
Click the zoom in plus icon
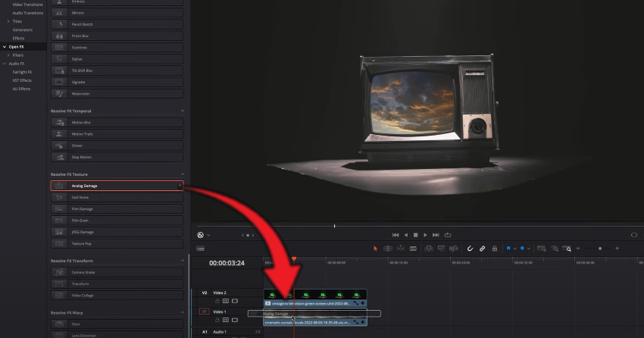click(617, 249)
